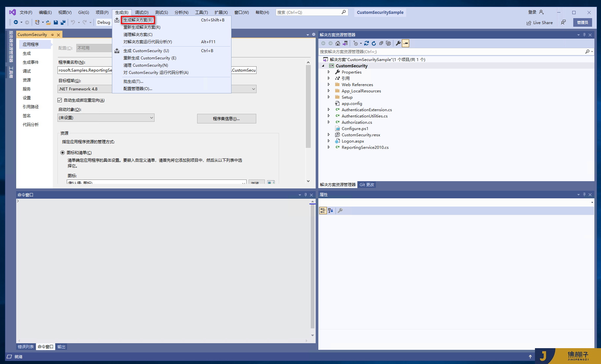Click the navigate backward toolbar icon

pyautogui.click(x=16, y=22)
